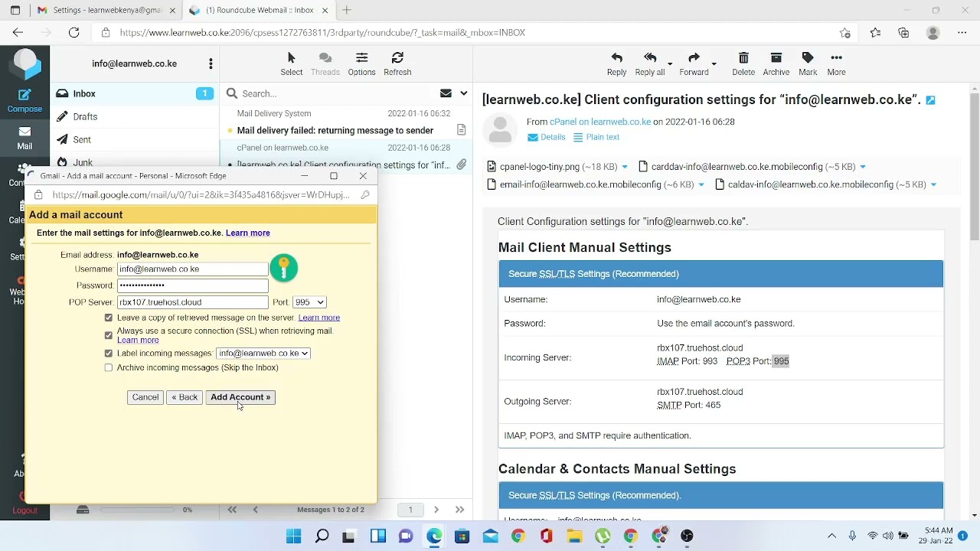Open dropdown for email-info mobileconfig attachment
980x551 pixels.
(701, 184)
